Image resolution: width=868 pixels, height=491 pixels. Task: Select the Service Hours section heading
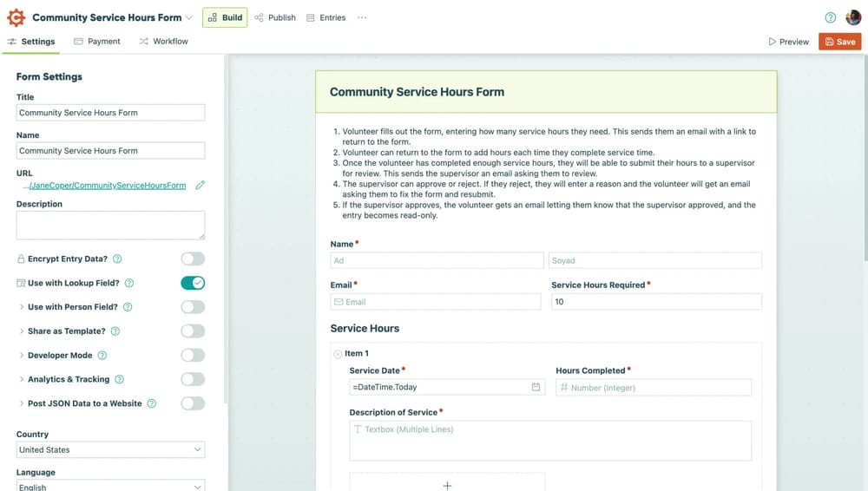(x=365, y=329)
